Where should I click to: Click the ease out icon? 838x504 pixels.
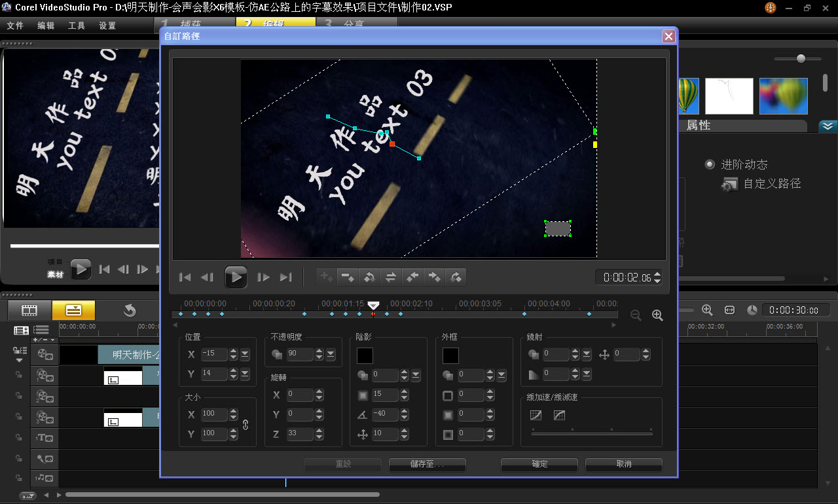(x=559, y=415)
